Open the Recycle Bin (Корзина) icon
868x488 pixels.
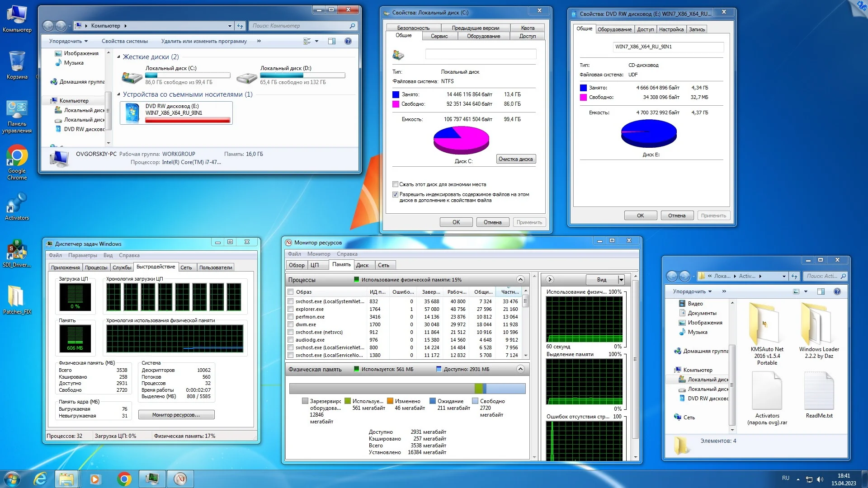17,62
